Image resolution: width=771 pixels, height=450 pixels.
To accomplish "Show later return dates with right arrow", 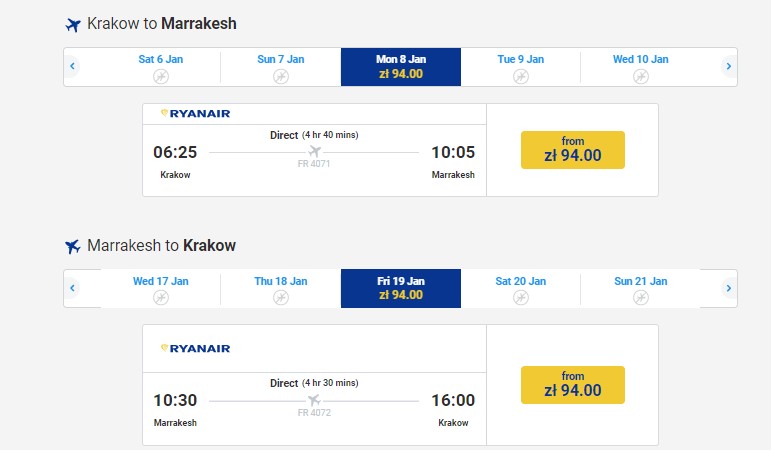I will coord(728,288).
